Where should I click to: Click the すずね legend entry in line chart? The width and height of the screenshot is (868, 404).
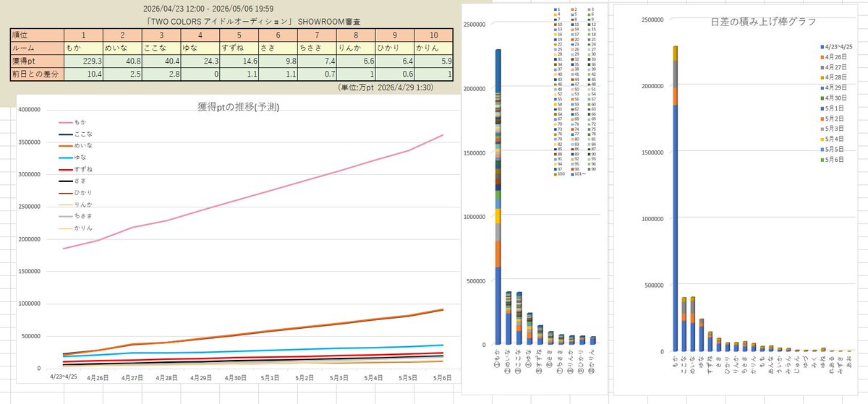coord(75,170)
